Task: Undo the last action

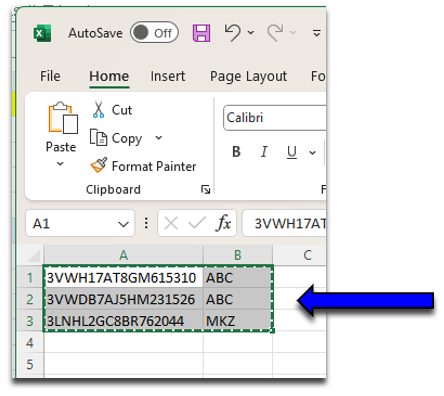Action: point(232,32)
